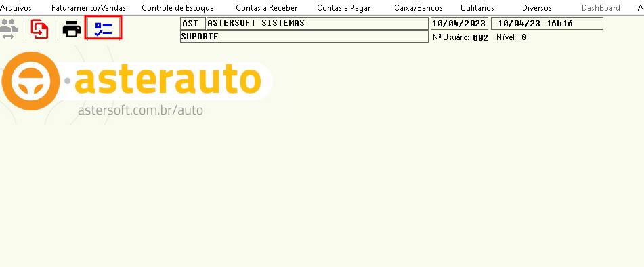
Task: Open the Arquivos menu
Action: 16,8
